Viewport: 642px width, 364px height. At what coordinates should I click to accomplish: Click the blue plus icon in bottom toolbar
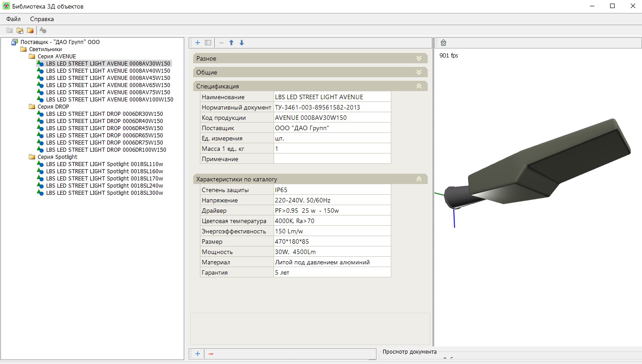tap(197, 354)
